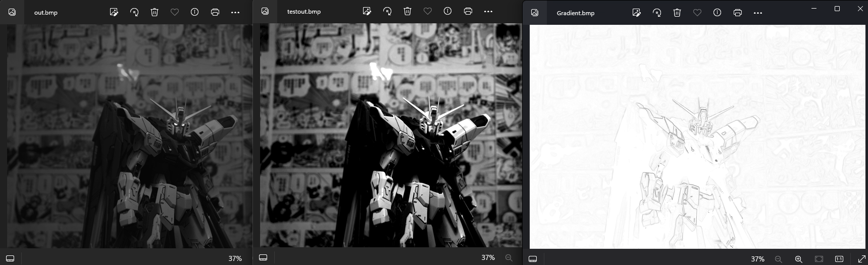Toggle the filmstrip in testout.bmp window
Viewport: 868px width, 265px height.
coord(263,257)
